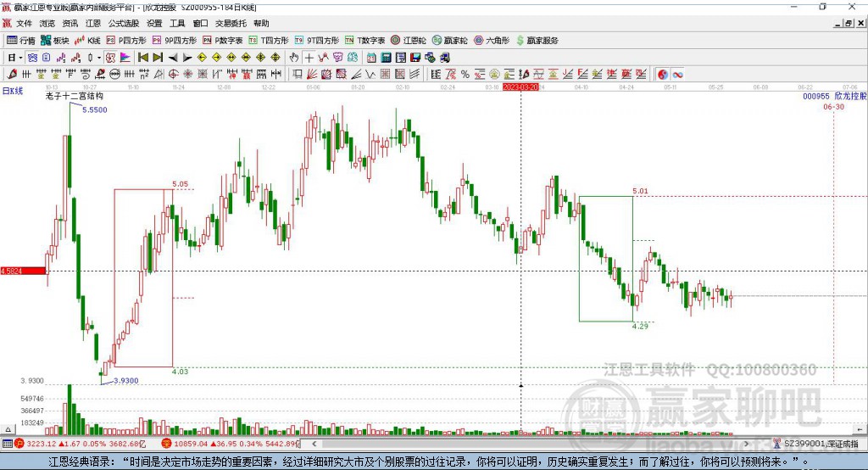Click the SZ399001 深证成指 status entry
This screenshot has width=868, height=470.
click(816, 444)
